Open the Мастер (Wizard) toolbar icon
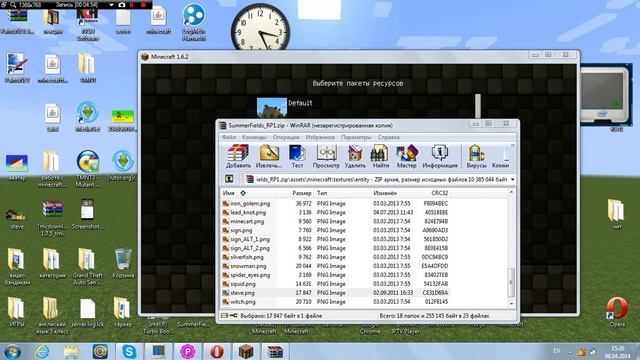 [406, 156]
